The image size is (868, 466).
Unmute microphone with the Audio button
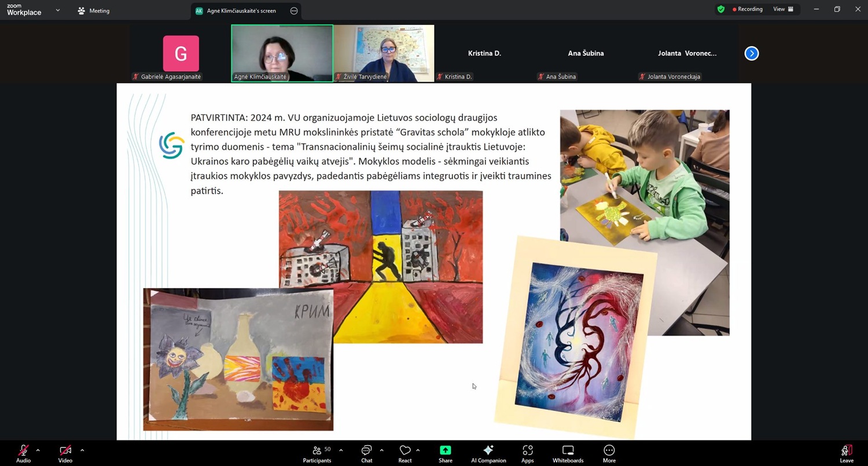[23, 453]
